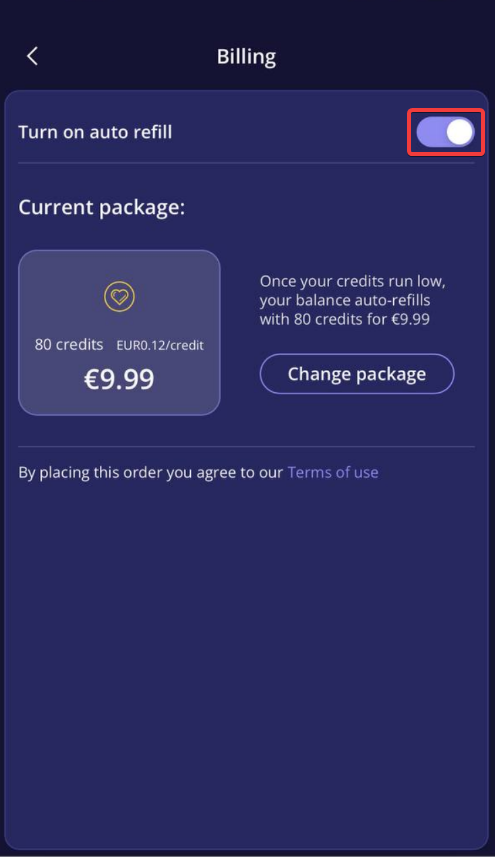The height and width of the screenshot is (857, 495).
Task: Click the 'Turn on auto refill' label
Action: click(95, 132)
